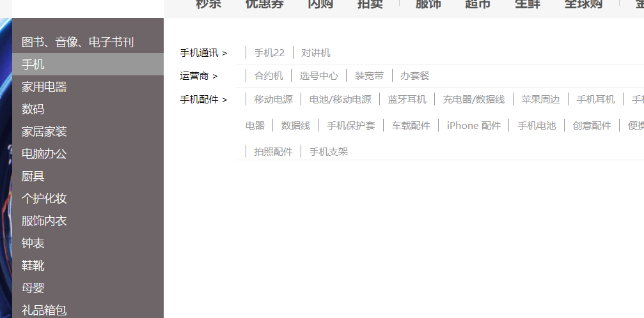Go to 选号中心
This screenshot has height=318, width=644.
point(318,76)
